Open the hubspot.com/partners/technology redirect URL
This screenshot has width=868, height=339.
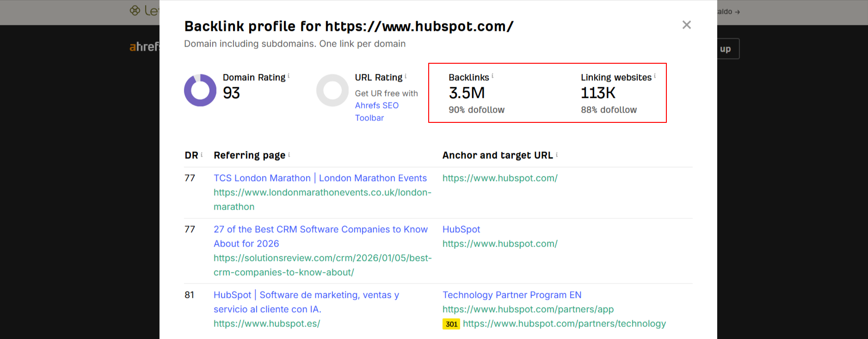564,324
